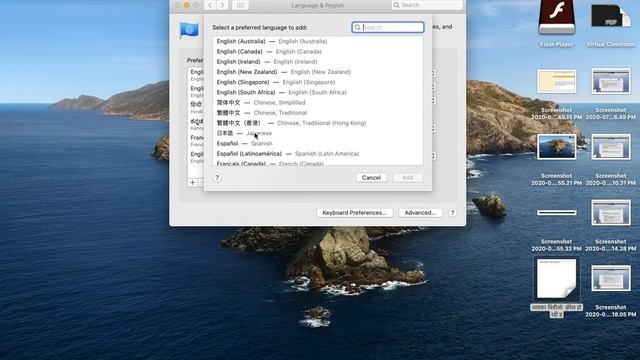Viewport: 640px width, 360px height.
Task: Click the Language & Region flag icon
Action: tap(189, 30)
